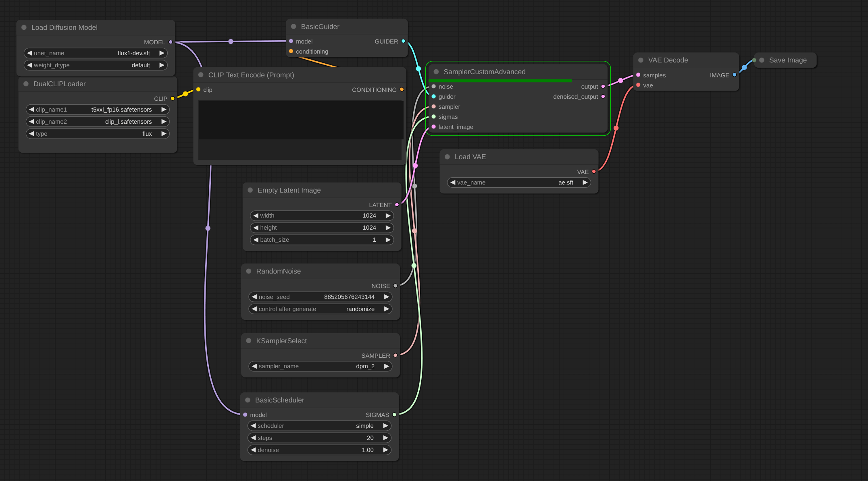
Task: Open the scheduler combo set to simple
Action: (319, 426)
